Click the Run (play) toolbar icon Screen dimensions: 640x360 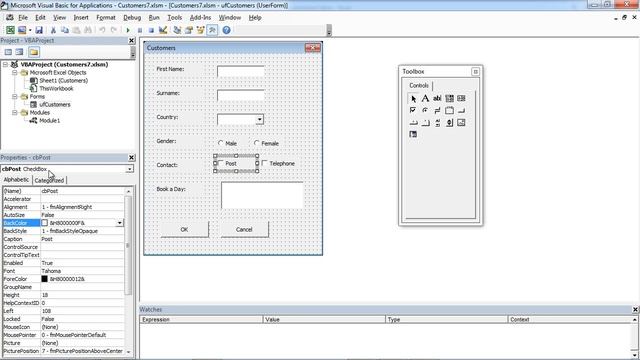128,30
